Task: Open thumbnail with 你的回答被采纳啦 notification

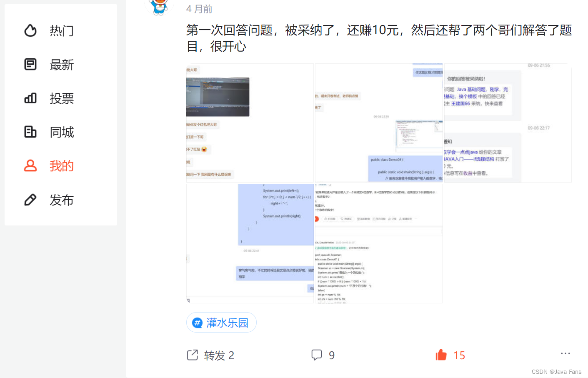Action: [508, 123]
